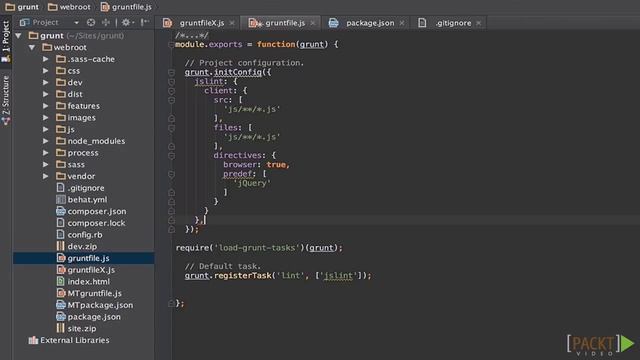This screenshot has height=360, width=640.
Task: Fold the grunt.initConfig block in gutter
Action: pyautogui.click(x=171, y=73)
